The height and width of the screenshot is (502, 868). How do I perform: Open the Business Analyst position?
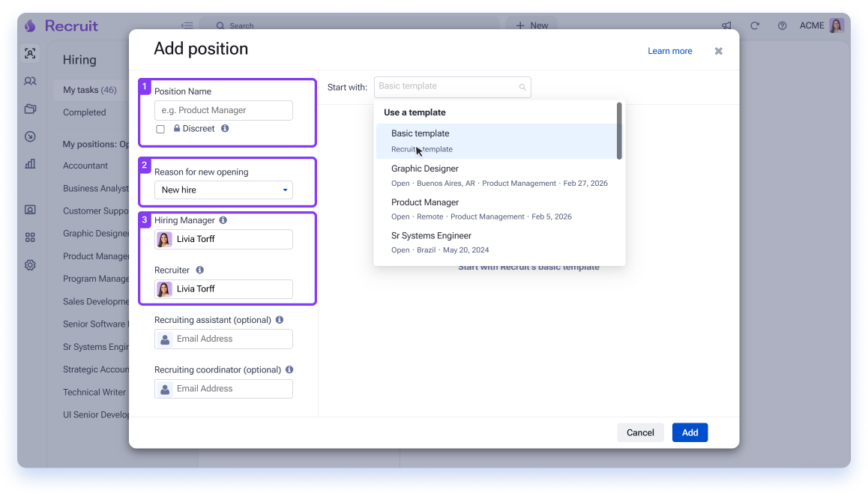96,188
